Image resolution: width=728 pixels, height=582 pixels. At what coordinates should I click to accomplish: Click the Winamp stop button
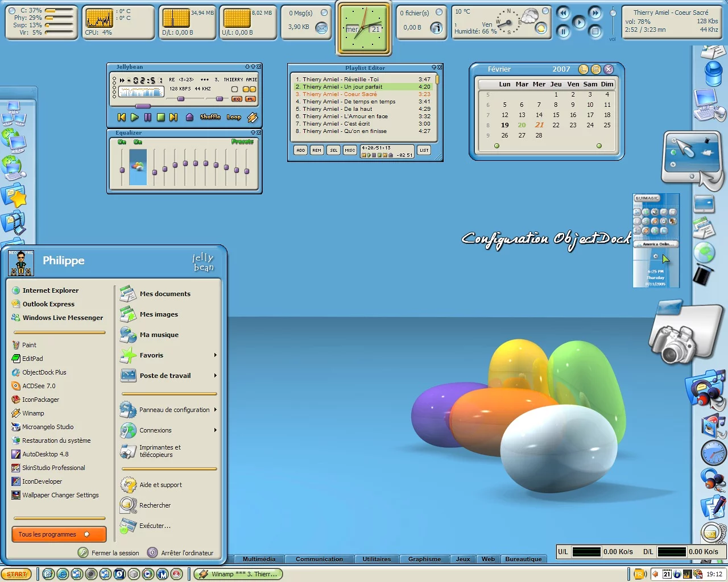click(161, 117)
